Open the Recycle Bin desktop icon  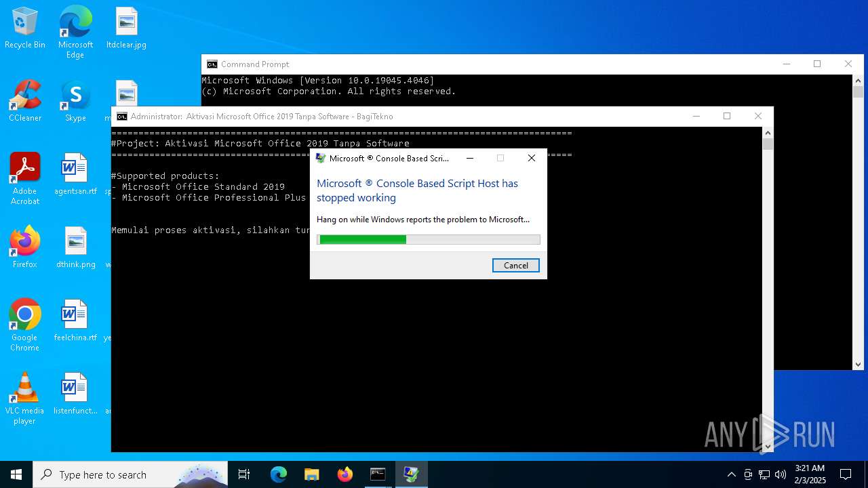click(25, 28)
